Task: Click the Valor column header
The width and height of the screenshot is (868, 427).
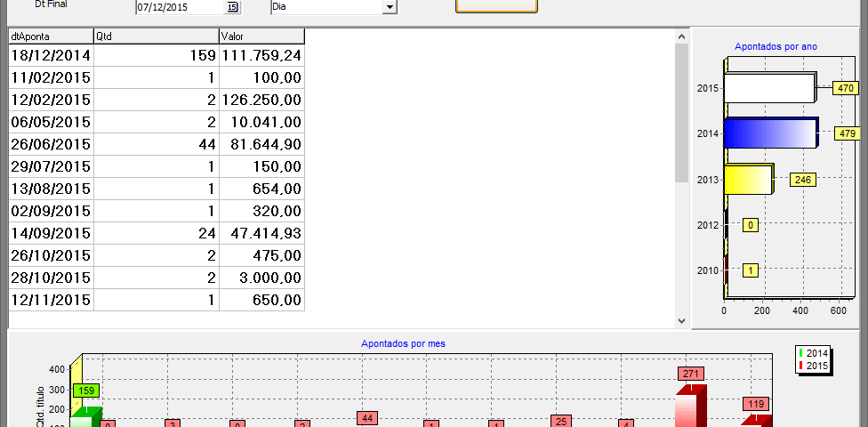Action: (261, 36)
